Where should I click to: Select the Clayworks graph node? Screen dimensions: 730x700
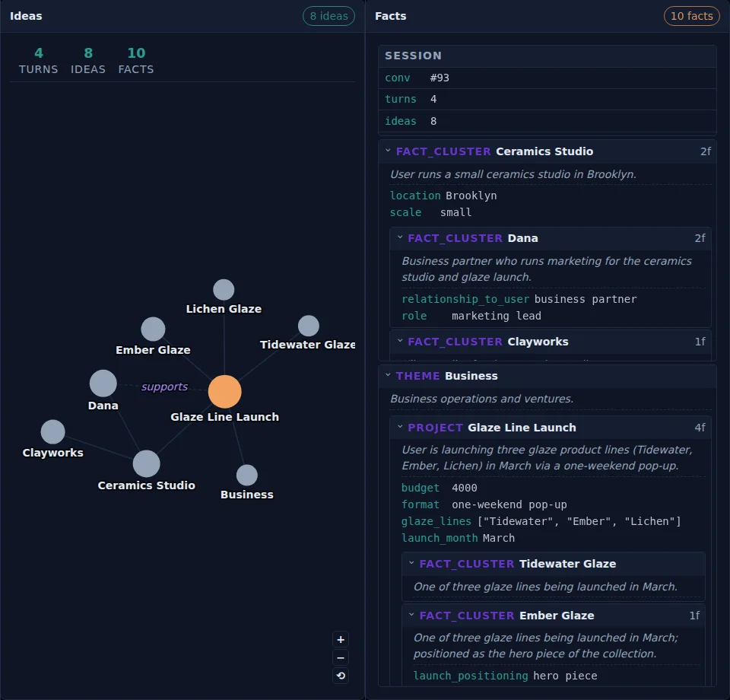(x=52, y=431)
